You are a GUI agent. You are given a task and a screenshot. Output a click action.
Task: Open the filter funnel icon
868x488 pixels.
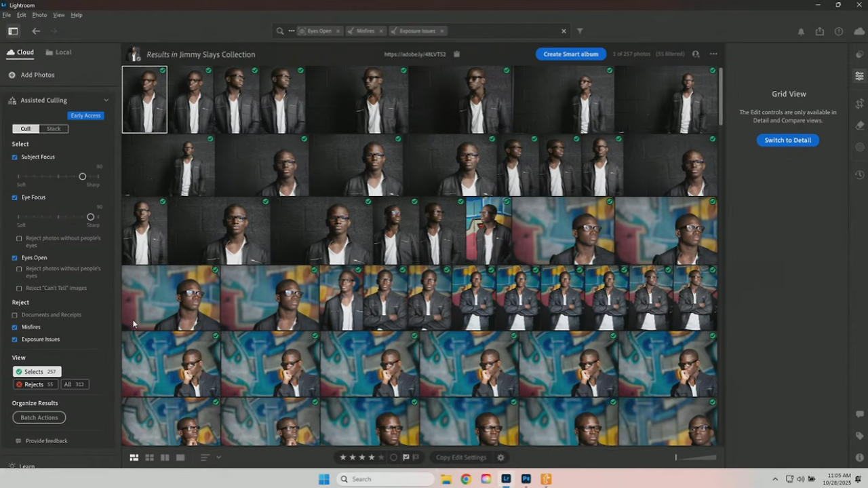pos(580,31)
